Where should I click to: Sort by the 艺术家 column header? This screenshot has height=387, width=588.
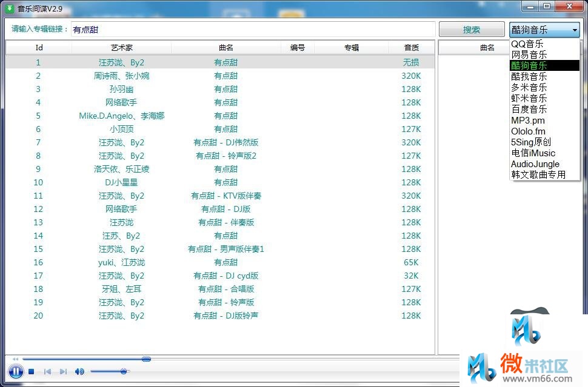[121, 48]
